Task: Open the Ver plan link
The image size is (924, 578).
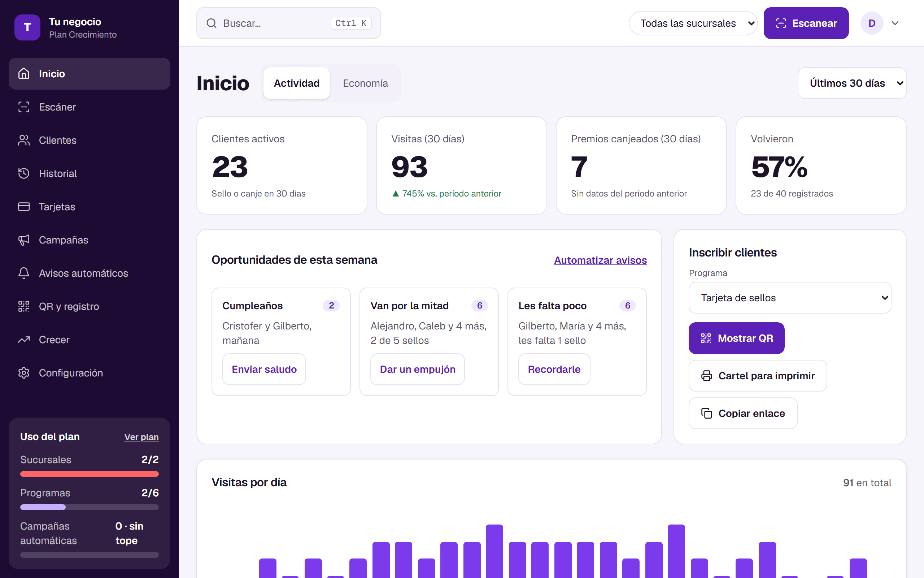Action: pyautogui.click(x=141, y=437)
